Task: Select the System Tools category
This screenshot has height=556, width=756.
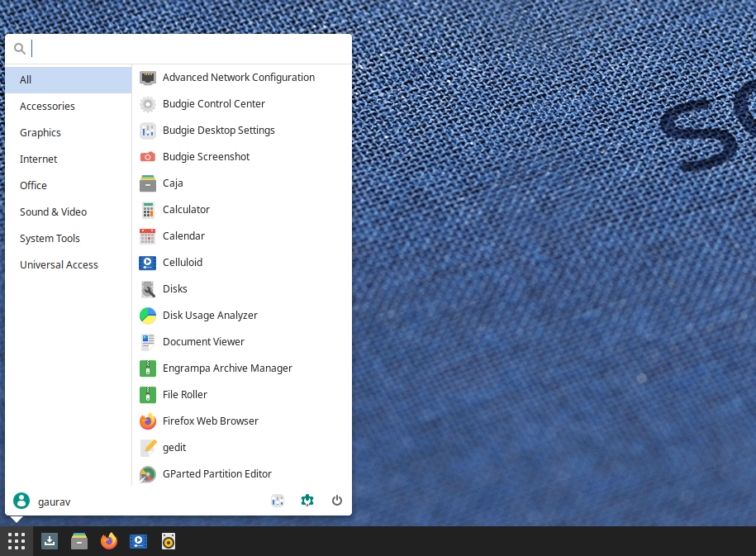Action: (x=69, y=239)
